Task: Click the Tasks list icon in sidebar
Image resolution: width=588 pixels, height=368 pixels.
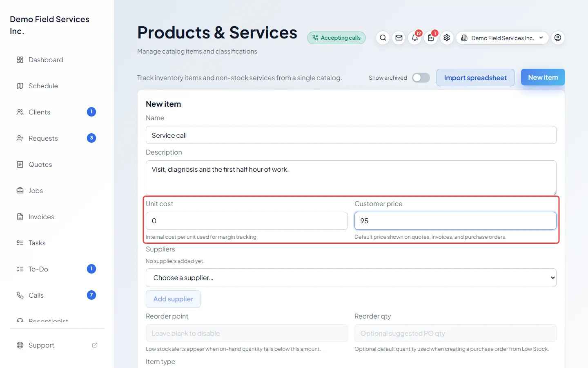Action: pos(20,243)
